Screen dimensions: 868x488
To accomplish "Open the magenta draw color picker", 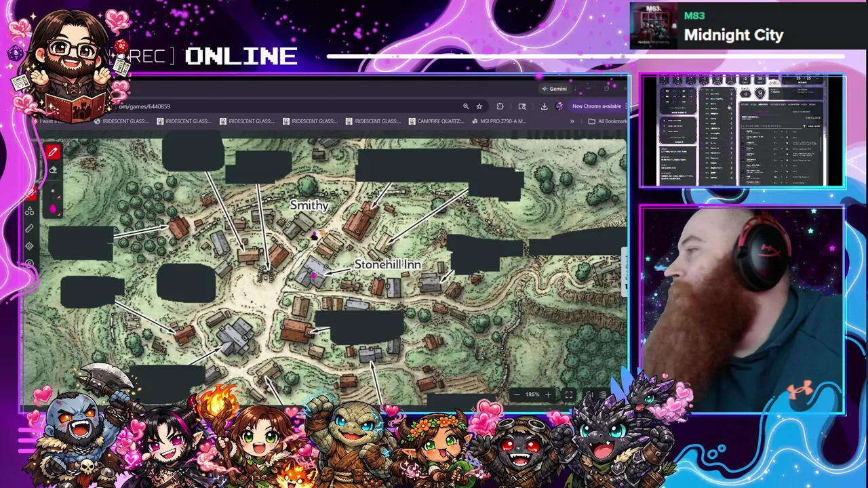I will click(53, 209).
